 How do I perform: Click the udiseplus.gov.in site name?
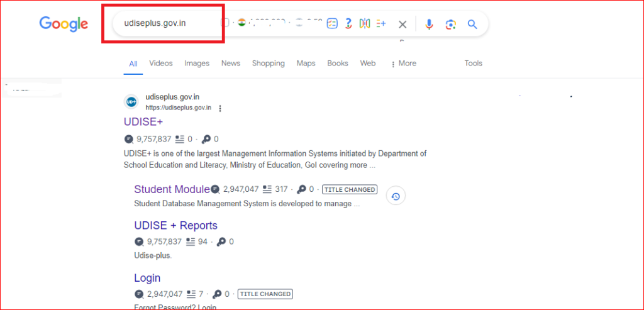pos(172,97)
